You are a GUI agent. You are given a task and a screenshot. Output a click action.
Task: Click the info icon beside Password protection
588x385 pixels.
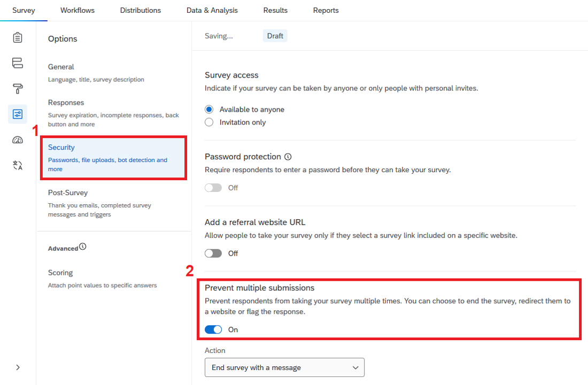coord(288,157)
